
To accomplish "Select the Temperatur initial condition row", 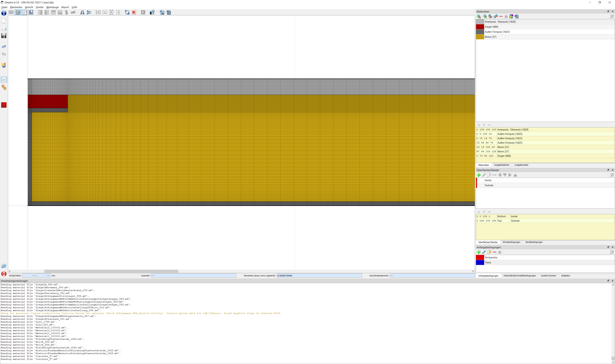I will (x=545, y=257).
